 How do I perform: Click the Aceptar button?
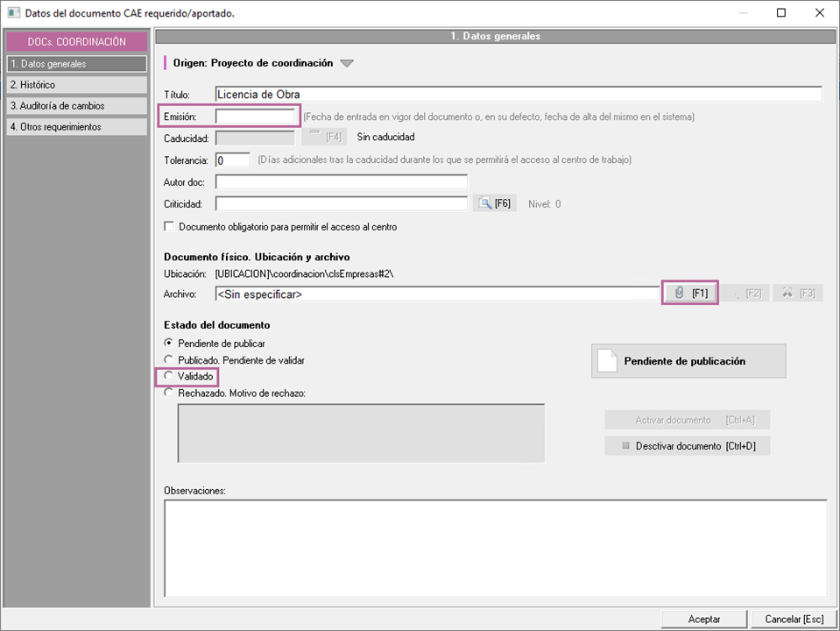click(x=704, y=619)
